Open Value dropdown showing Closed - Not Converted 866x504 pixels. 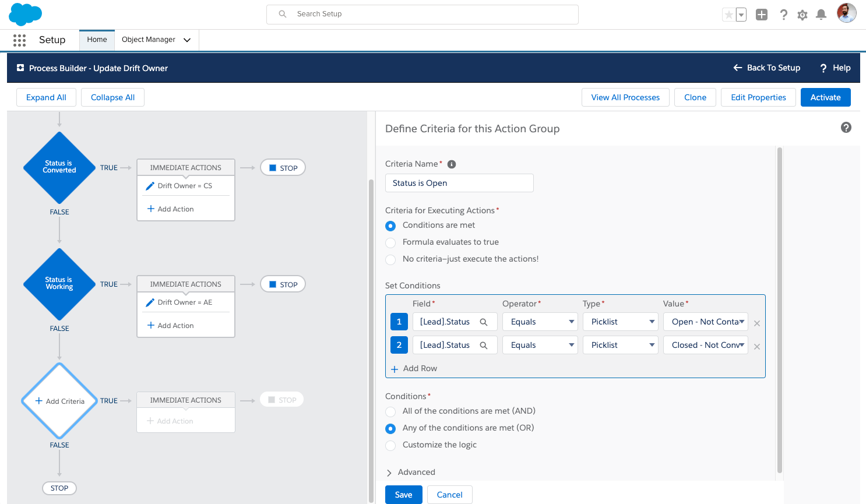coord(706,345)
